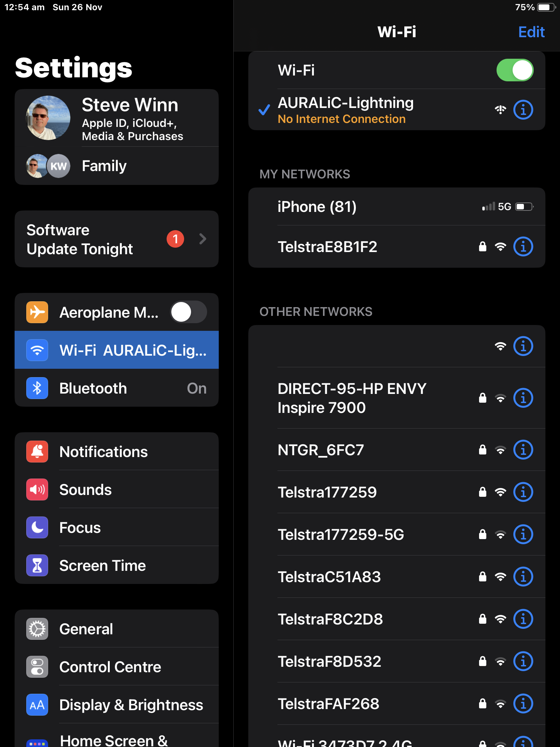The image size is (560, 747).
Task: Open info for AURALiC-Lightning network
Action: tap(523, 110)
